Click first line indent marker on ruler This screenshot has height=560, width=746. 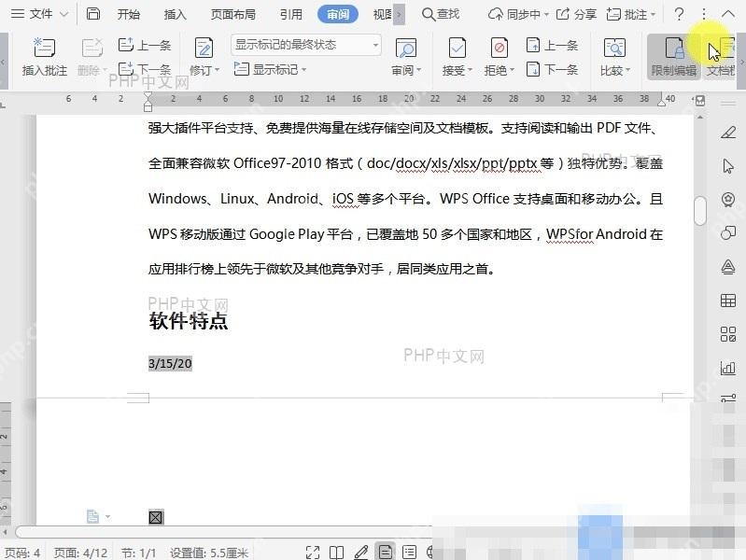point(148,96)
